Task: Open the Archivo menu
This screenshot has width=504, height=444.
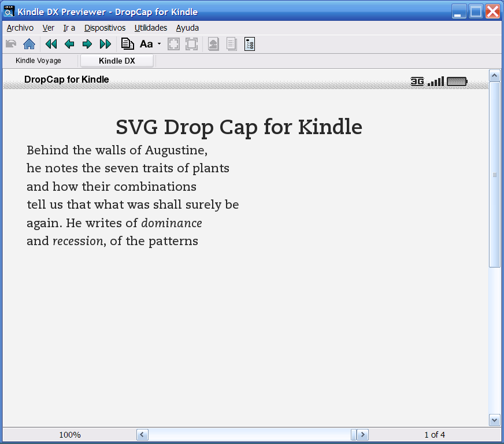Action: coord(20,28)
